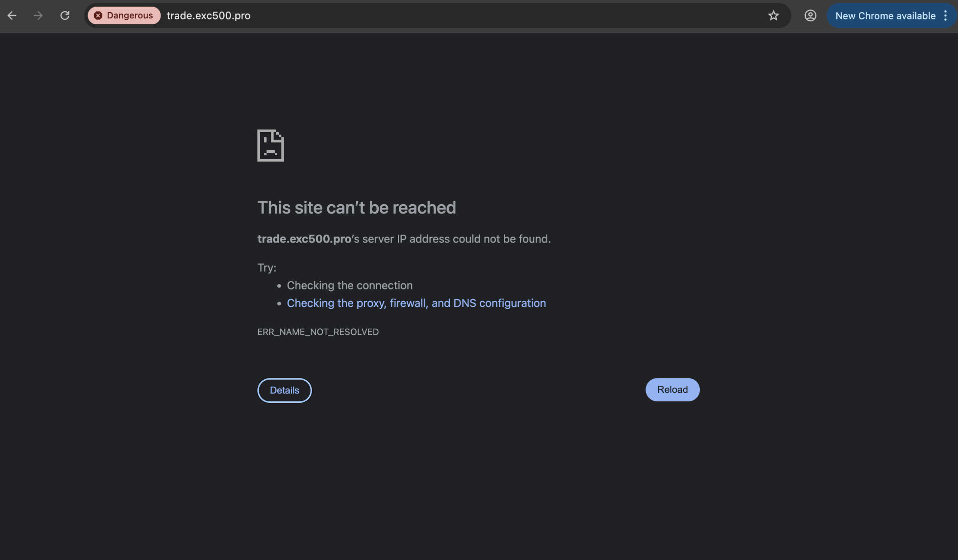Screen dimensions: 958x560
Task: Click the New Chrome available update button
Action: 885,16
